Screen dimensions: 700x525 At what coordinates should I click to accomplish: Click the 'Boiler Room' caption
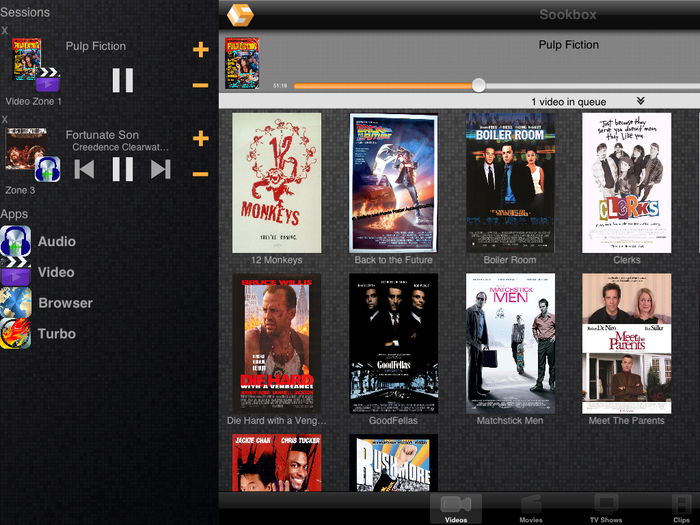coord(510,260)
